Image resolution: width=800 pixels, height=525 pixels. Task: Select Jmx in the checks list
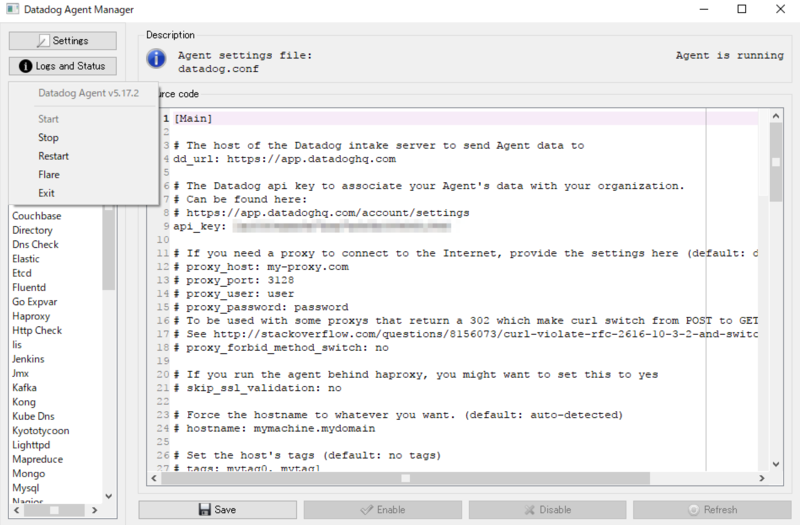point(20,373)
